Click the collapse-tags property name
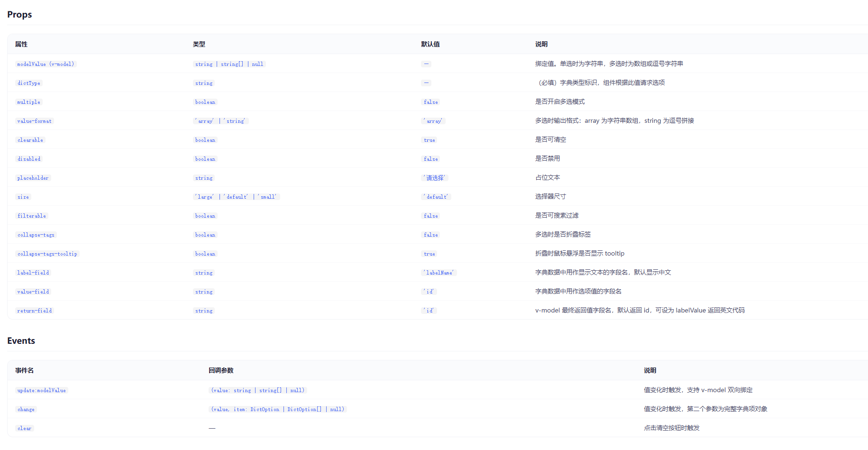This screenshot has height=450, width=868. [x=36, y=235]
